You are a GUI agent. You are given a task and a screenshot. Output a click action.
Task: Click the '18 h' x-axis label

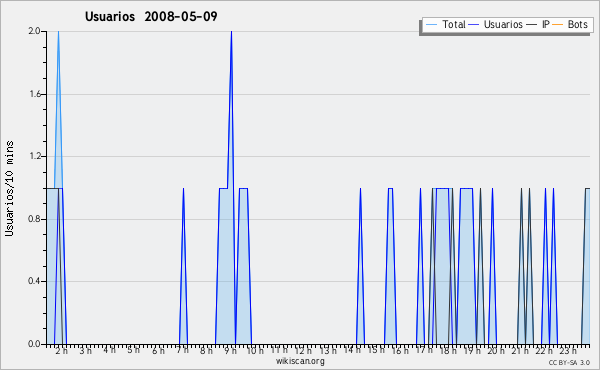point(448,350)
